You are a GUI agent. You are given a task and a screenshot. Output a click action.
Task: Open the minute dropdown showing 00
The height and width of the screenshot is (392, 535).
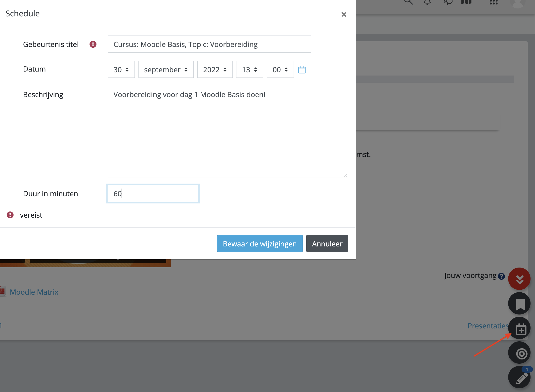tap(280, 70)
